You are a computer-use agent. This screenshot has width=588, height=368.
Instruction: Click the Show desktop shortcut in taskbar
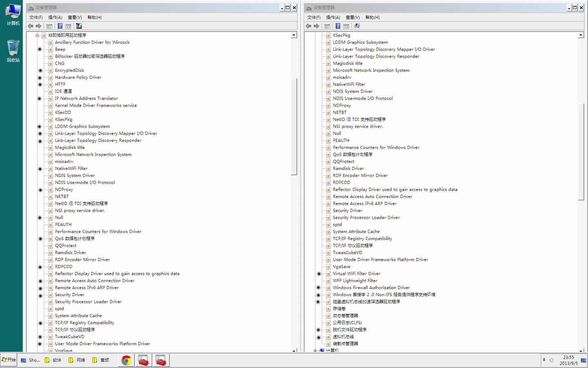coord(31,360)
